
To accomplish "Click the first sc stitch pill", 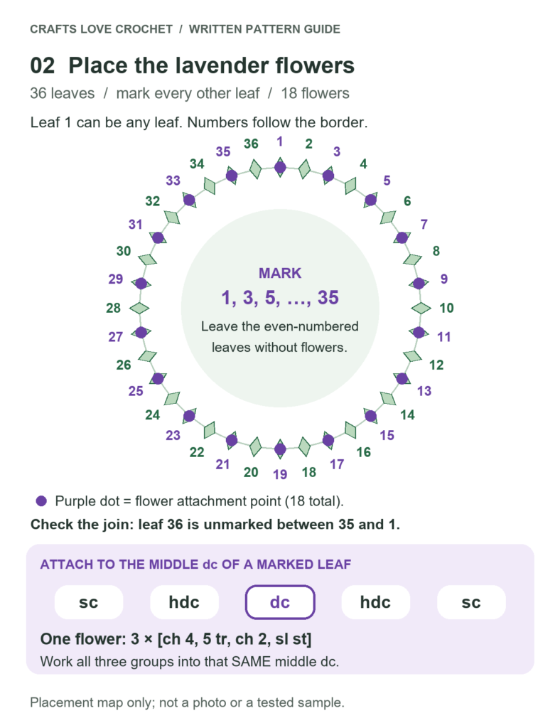I will pos(89,602).
